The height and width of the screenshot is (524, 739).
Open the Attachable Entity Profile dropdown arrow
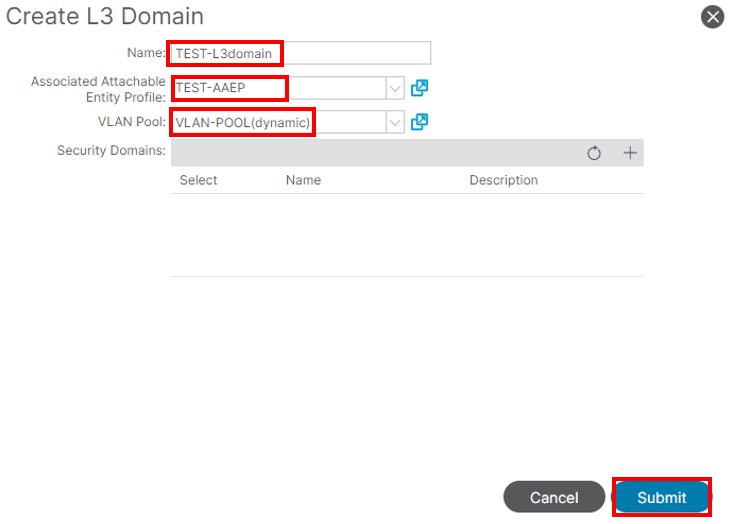coord(395,88)
